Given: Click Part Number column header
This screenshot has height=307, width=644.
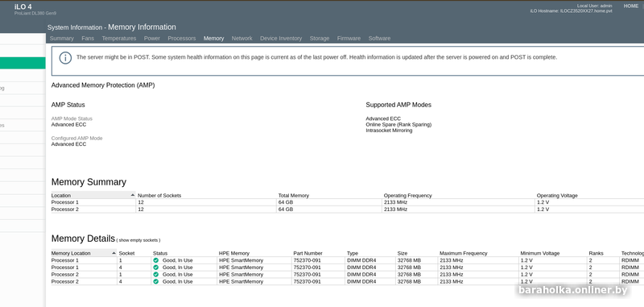Looking at the screenshot, I should [308, 253].
